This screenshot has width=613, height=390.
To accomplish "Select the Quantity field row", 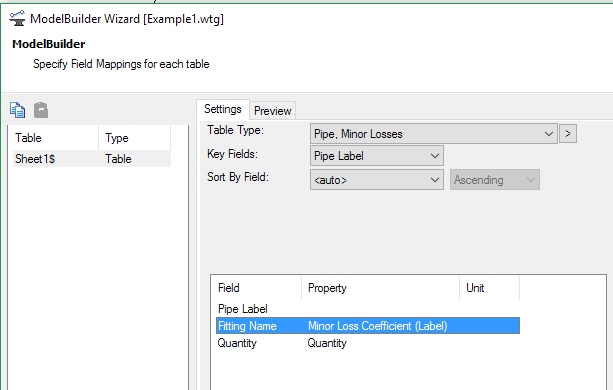I will [x=368, y=343].
